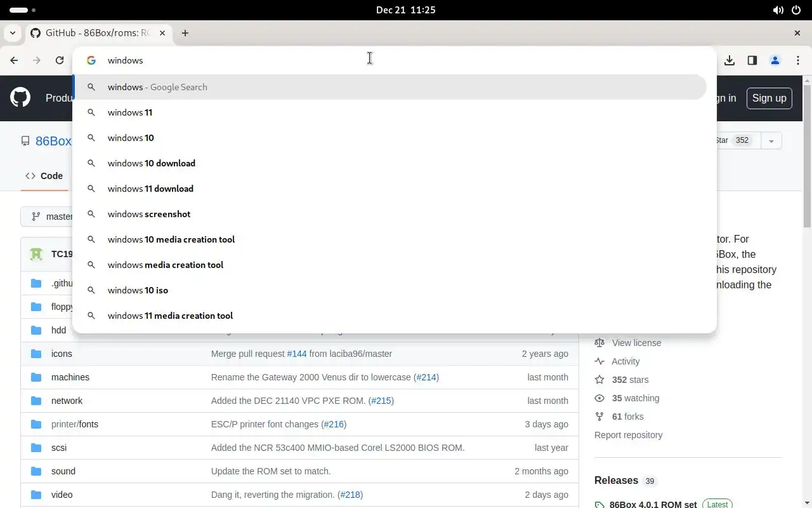Select 'windows - Google Search' suggestion

[x=390, y=87]
